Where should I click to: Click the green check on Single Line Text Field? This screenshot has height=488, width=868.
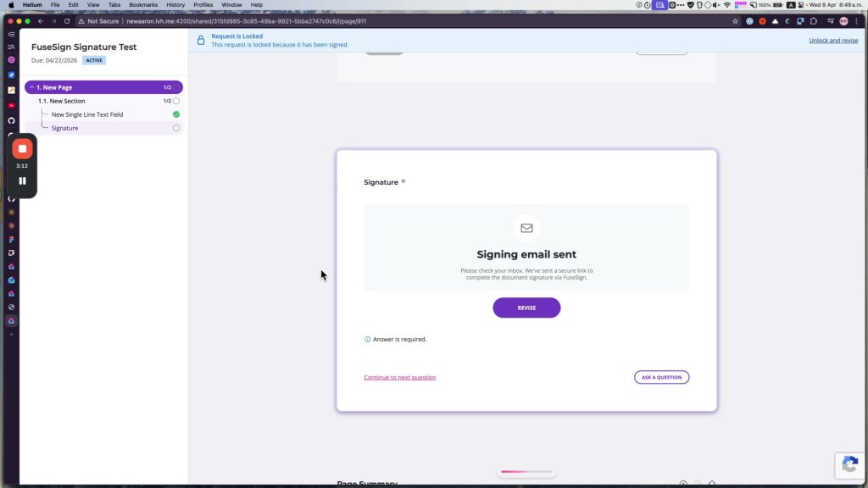176,114
